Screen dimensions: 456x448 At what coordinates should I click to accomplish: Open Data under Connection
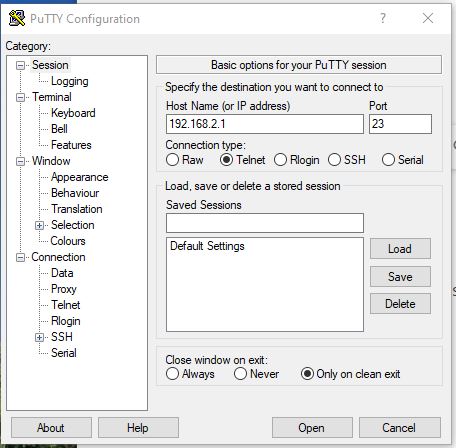[x=62, y=273]
